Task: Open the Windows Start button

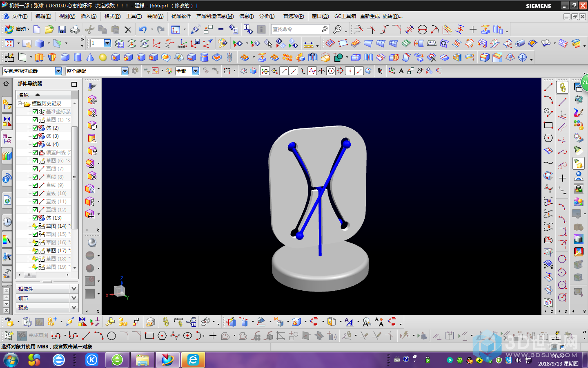Action: 11,360
